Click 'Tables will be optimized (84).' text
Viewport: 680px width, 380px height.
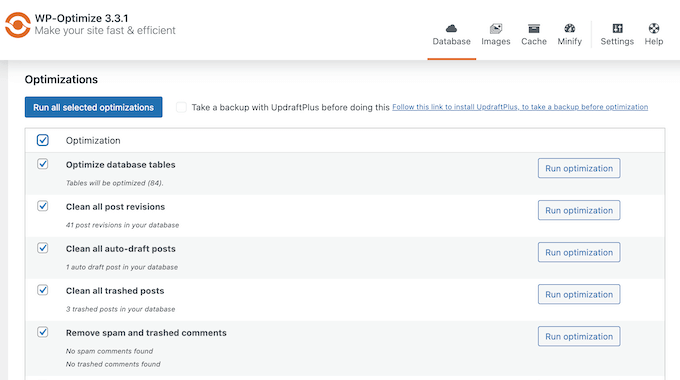[x=114, y=183]
